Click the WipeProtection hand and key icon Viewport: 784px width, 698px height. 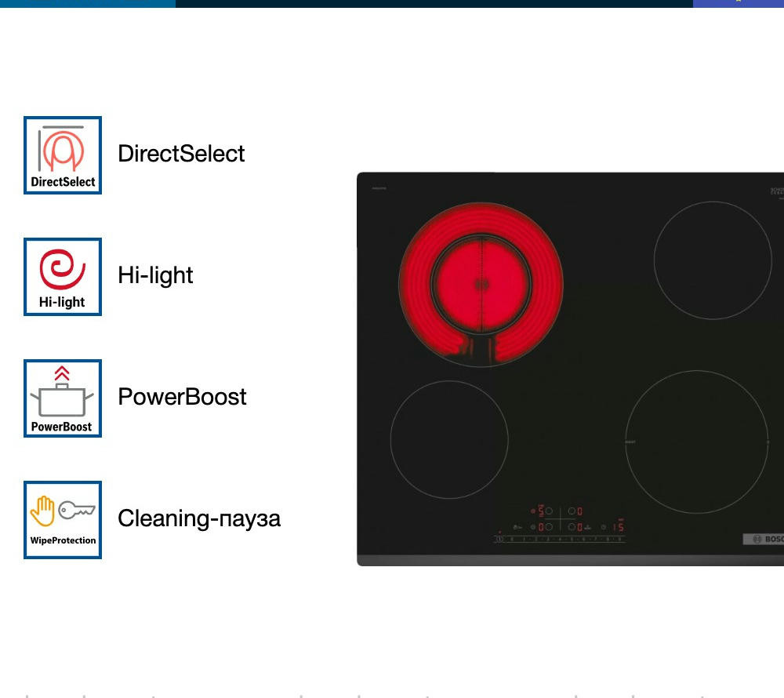tap(63, 520)
